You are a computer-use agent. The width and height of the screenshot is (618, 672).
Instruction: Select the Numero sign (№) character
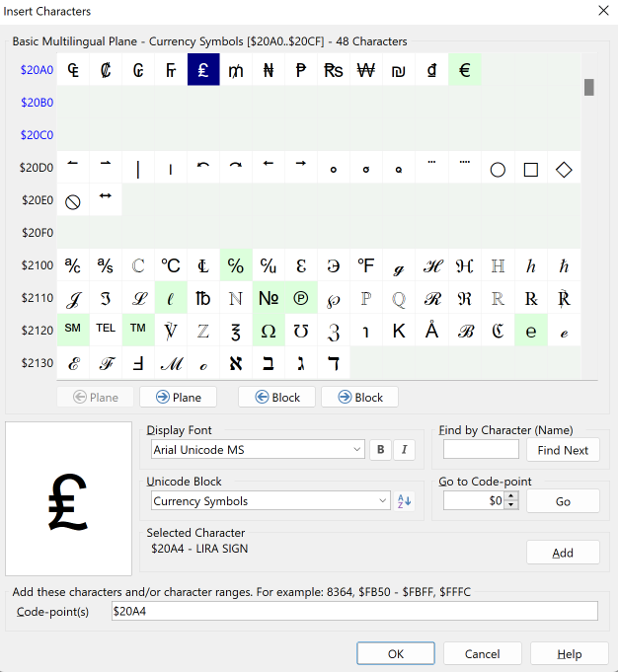coord(269,298)
